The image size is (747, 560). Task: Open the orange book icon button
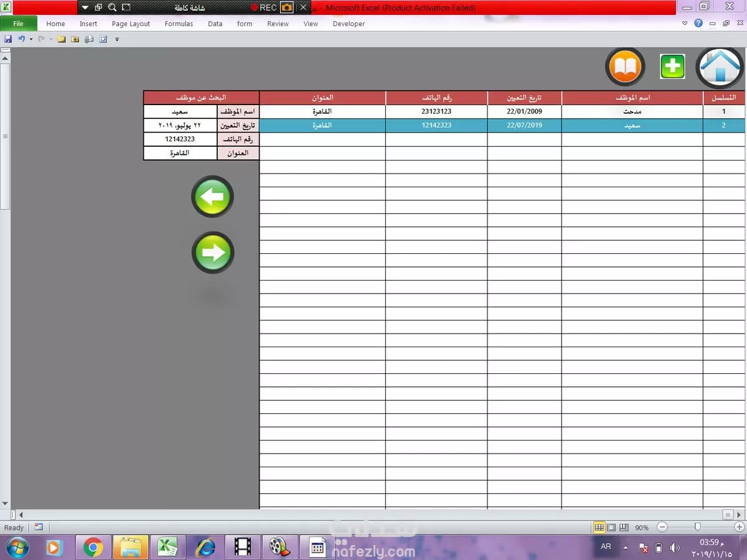pyautogui.click(x=625, y=67)
